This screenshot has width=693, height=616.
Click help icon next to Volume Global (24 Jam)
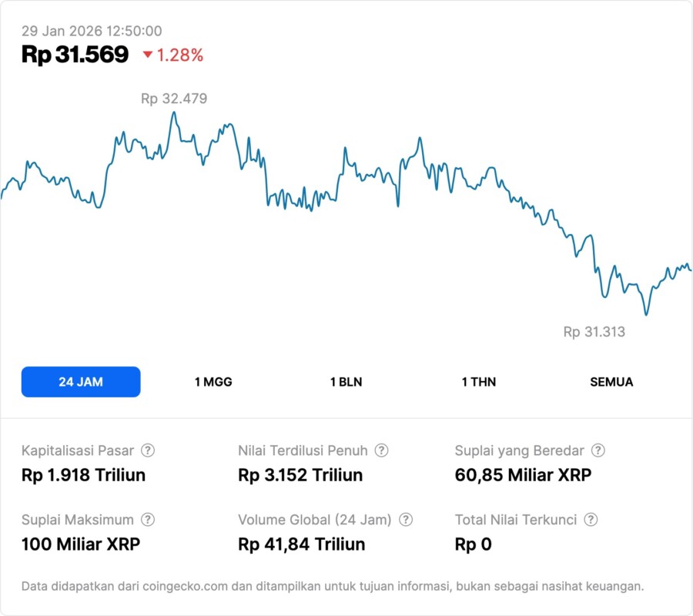point(406,520)
